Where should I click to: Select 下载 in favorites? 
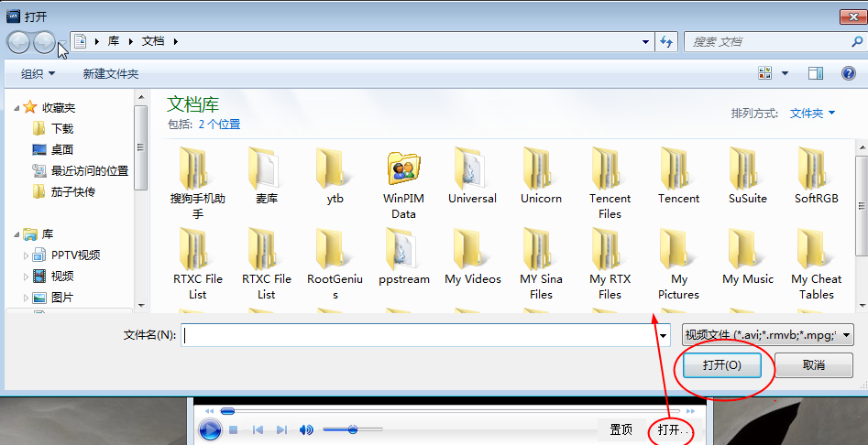tap(62, 129)
